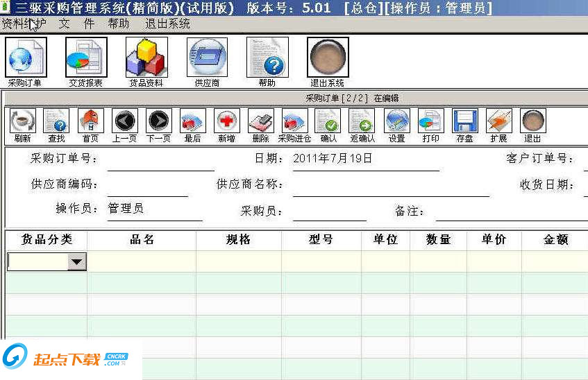The image size is (588, 380).
Task: Open the 交货报表 delivery report icon
Action: coord(86,58)
